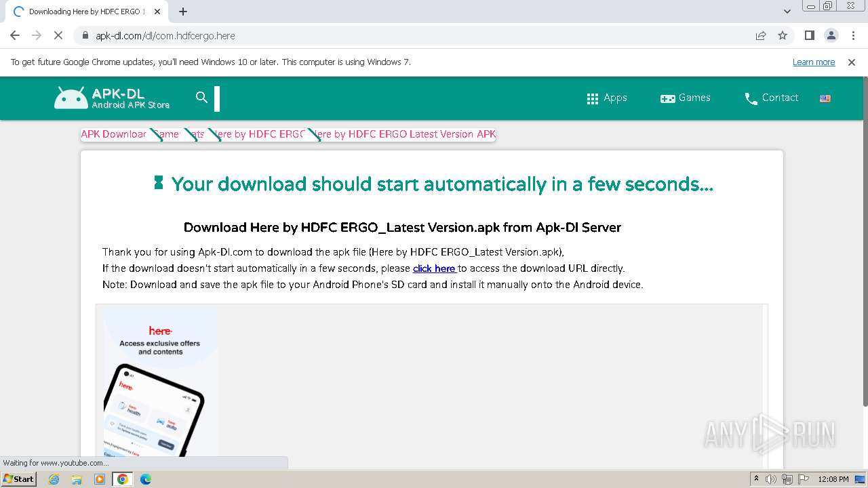Close the Downloading Here by HDFC ERGO tab

tap(157, 12)
